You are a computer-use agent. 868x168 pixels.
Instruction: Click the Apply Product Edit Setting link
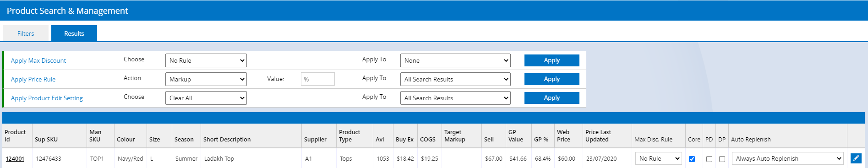pos(47,98)
